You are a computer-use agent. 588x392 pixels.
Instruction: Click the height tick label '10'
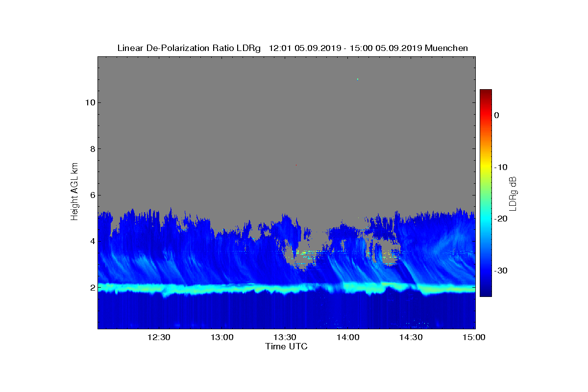coord(89,102)
